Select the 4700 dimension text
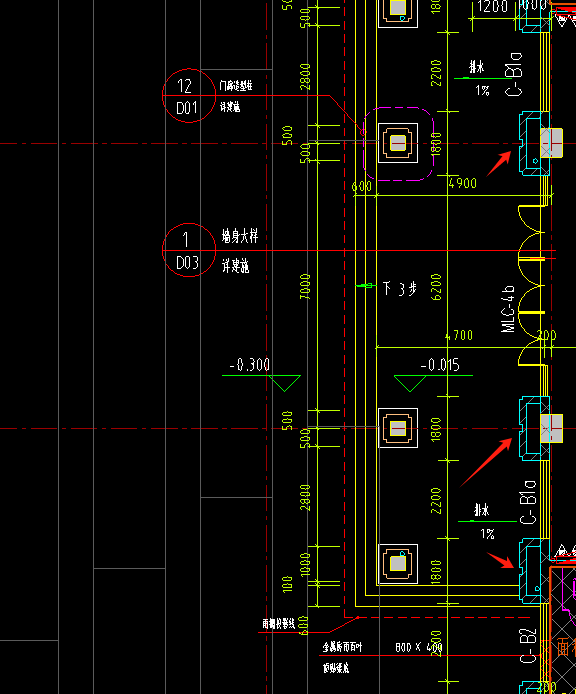 click(459, 335)
